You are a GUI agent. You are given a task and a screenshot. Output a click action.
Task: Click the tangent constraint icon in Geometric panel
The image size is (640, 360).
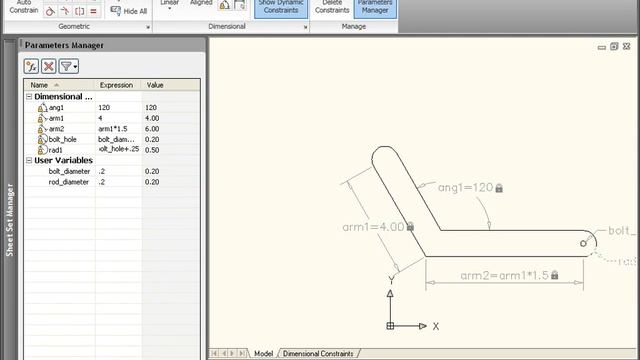click(x=50, y=11)
